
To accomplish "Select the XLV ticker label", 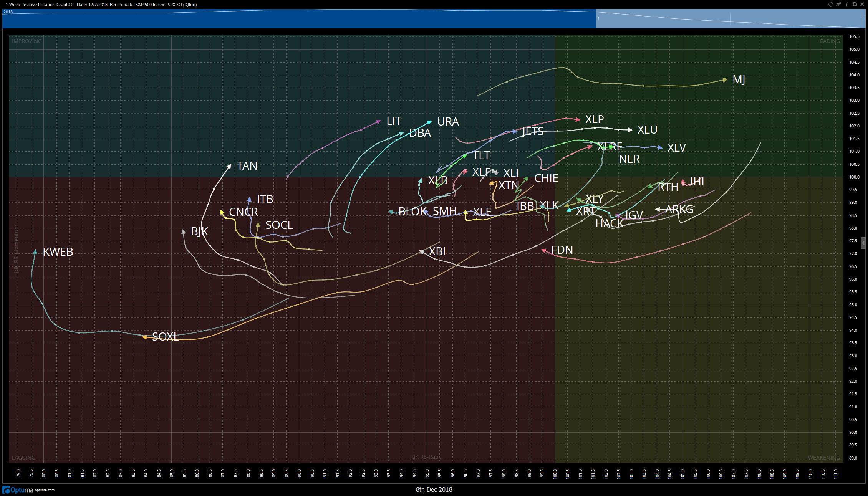I will pos(677,148).
